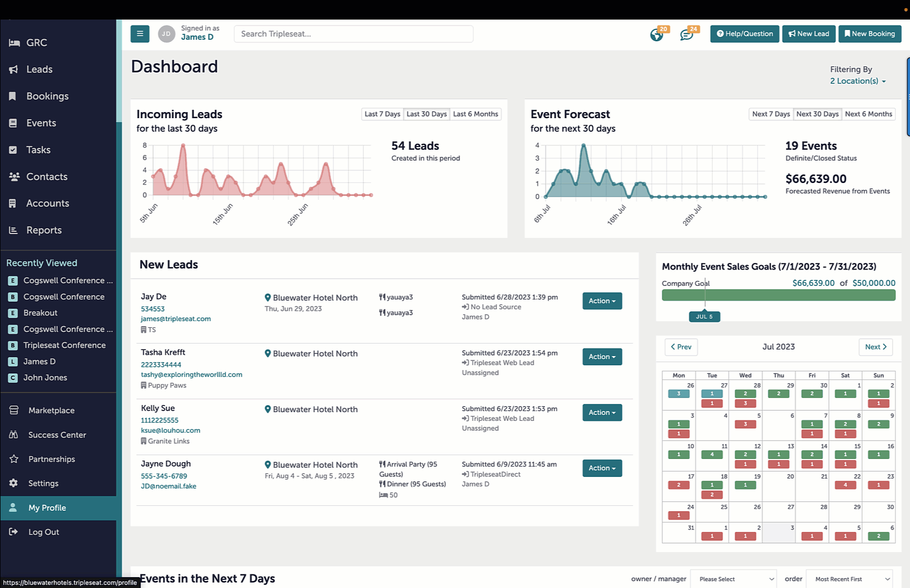Click the Log Out icon
This screenshot has width=910, height=588.
14,532
